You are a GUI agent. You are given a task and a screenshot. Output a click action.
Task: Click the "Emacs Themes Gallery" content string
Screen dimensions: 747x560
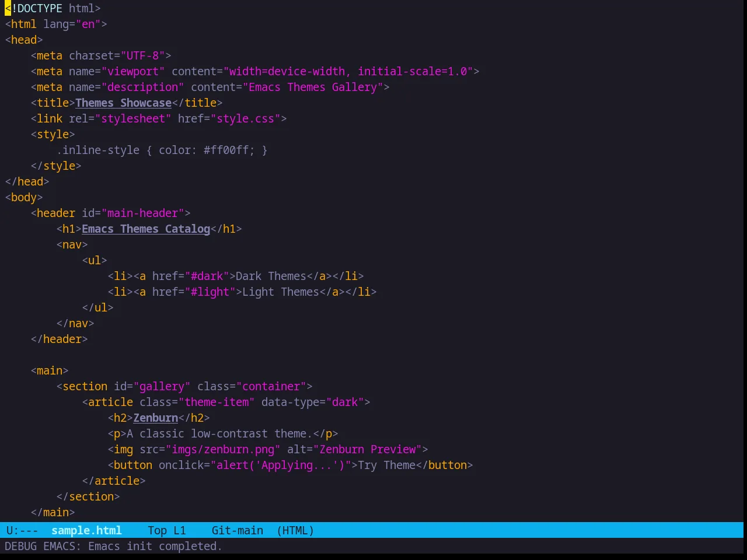[313, 87]
